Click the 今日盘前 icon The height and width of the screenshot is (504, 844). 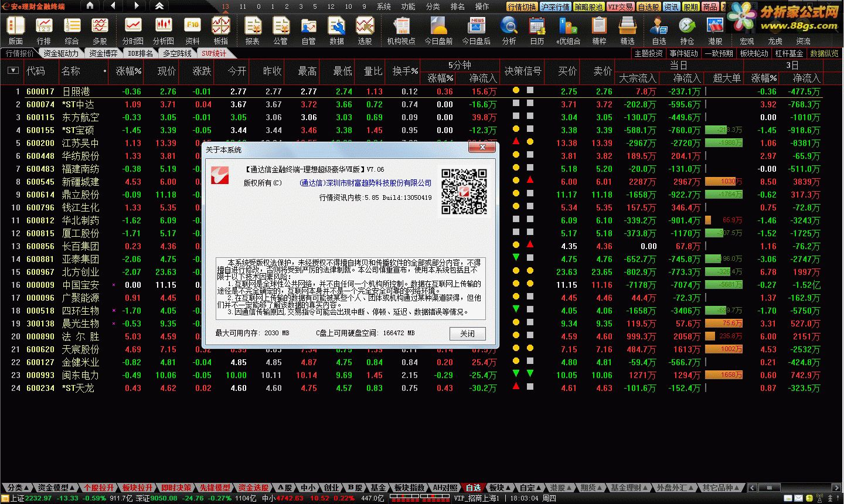[438, 30]
